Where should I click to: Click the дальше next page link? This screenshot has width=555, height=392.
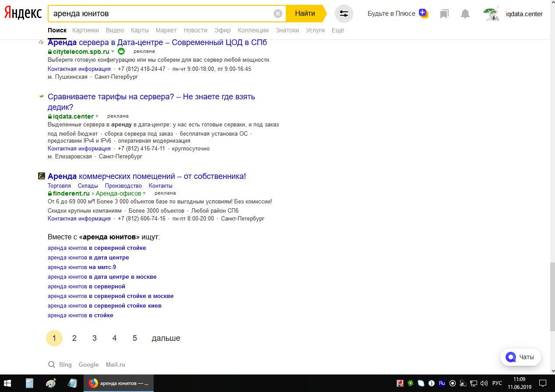[166, 338]
